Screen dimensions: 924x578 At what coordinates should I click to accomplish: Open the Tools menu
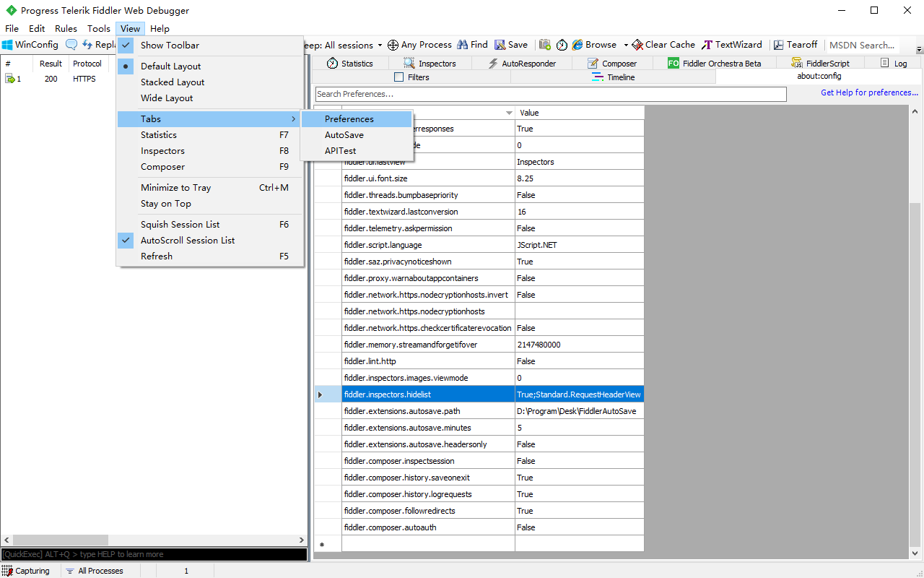pyautogui.click(x=99, y=29)
